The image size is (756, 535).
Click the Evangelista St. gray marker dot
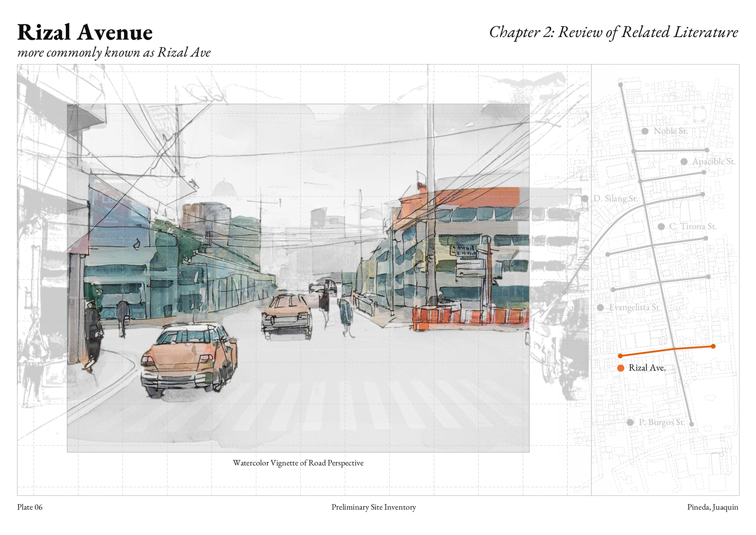600,308
